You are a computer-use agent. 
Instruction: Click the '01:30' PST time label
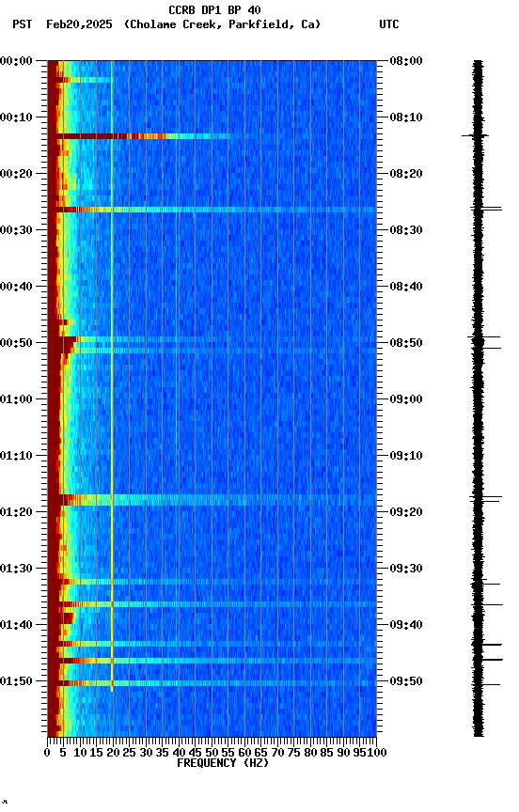coord(16,570)
